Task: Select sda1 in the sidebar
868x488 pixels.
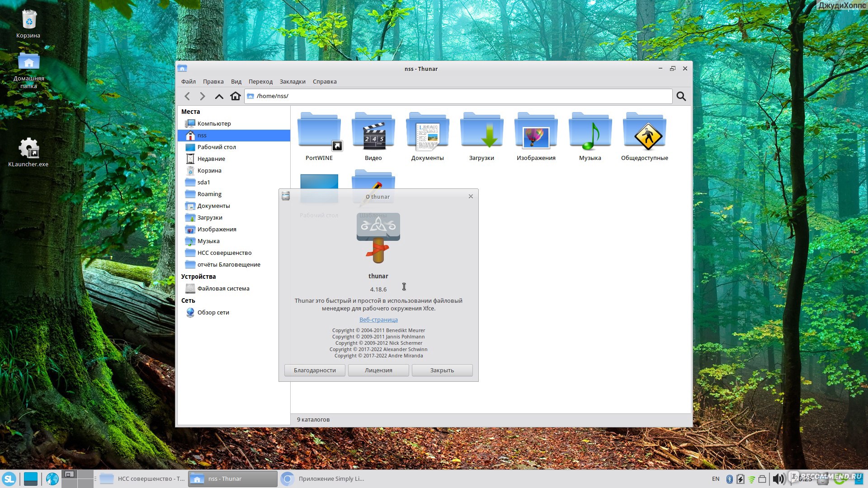Action: [x=234, y=182]
